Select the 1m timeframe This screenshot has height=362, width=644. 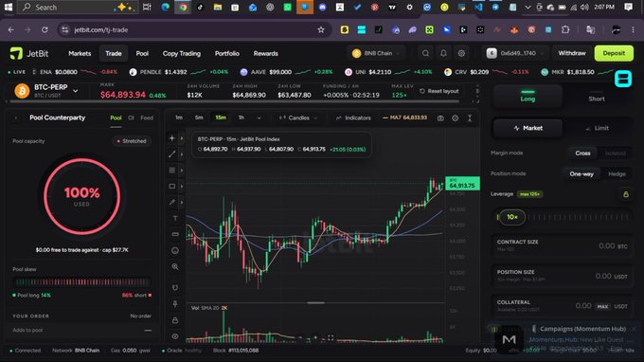pos(179,118)
